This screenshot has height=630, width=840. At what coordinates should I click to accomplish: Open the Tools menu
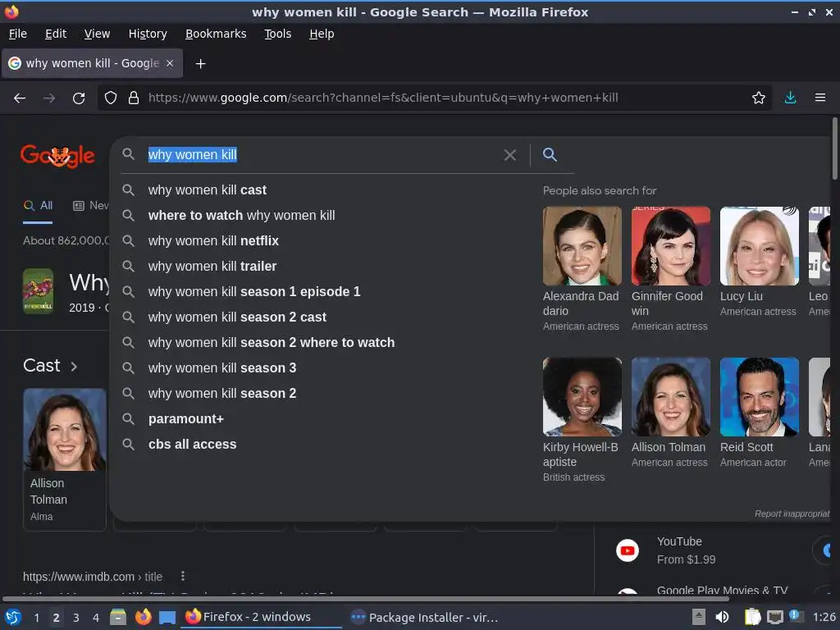pos(277,34)
